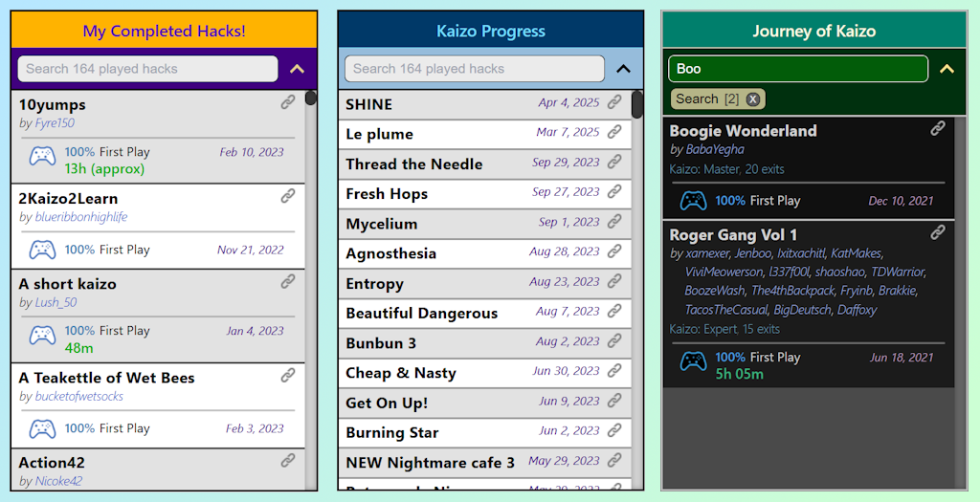
Task: Open author link Fyre150
Action: (55, 123)
